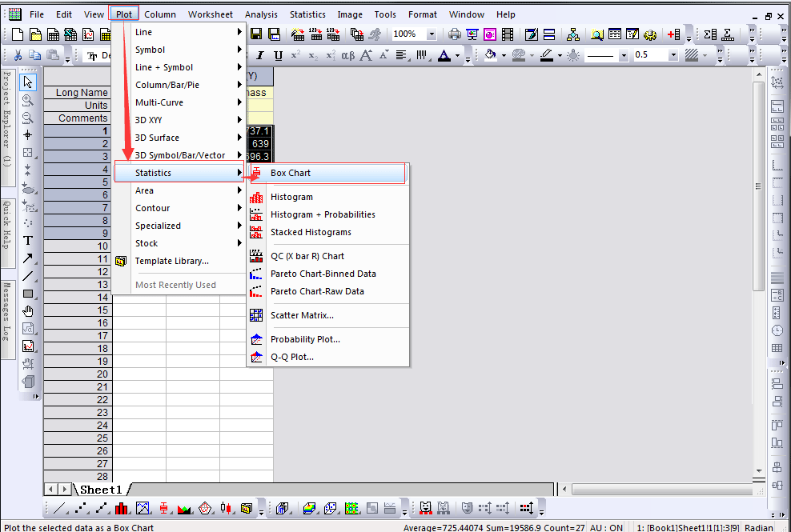Expand the Contour submenu
Screen dimensions: 791x532
click(179, 208)
